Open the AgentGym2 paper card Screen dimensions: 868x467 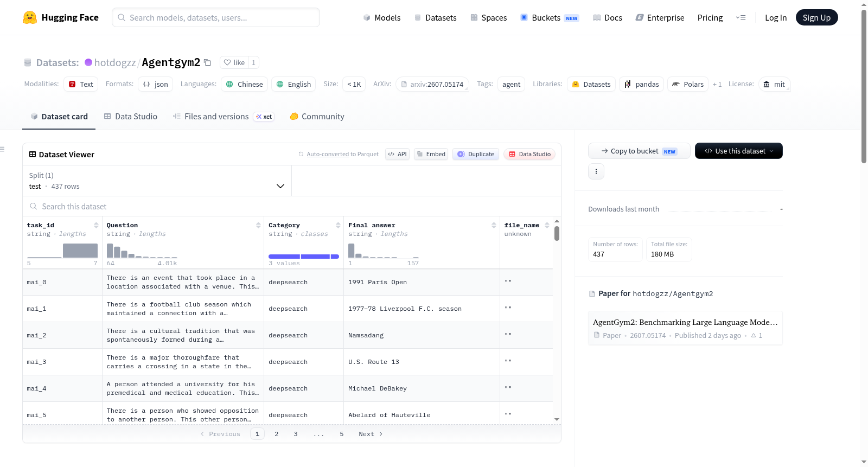685,328
